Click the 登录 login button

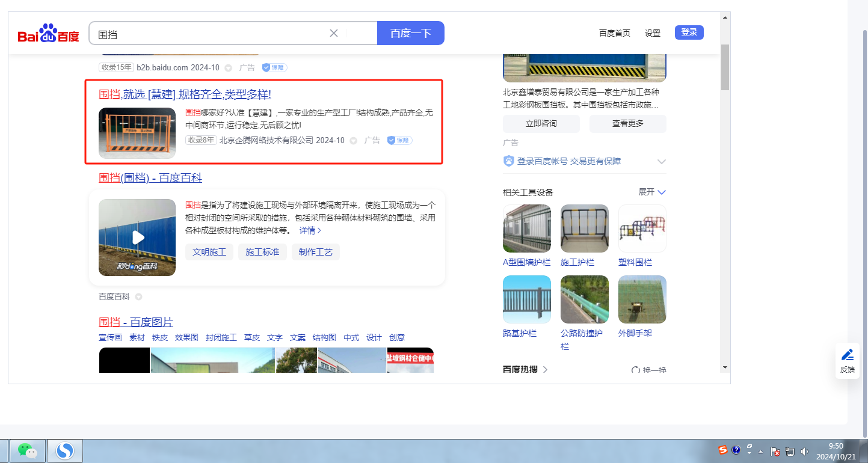click(689, 32)
